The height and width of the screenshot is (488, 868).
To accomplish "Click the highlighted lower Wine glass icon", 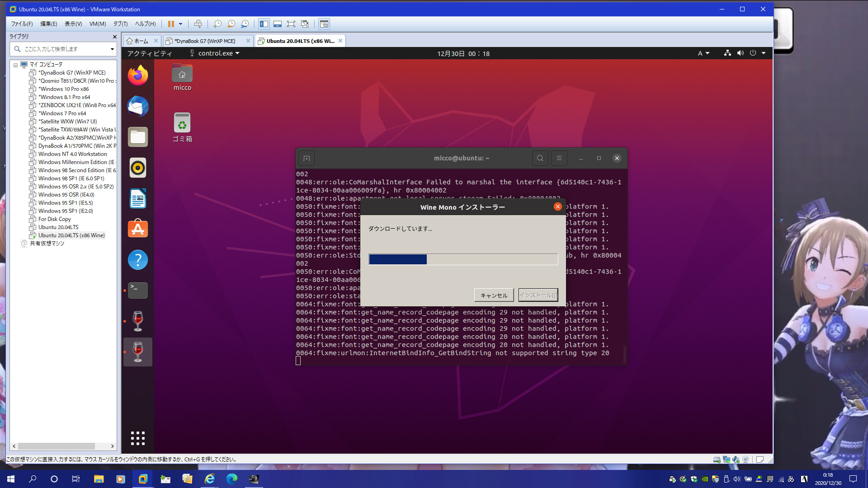I will coord(138,352).
